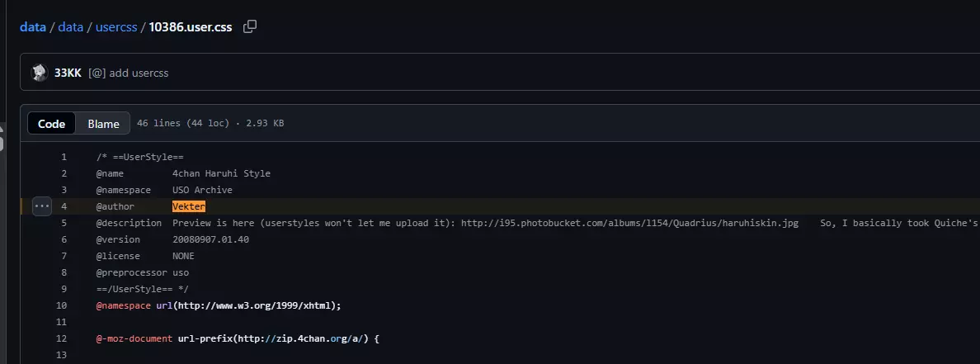This screenshot has height=364, width=980.
Task: Select line number 6
Action: click(x=64, y=239)
